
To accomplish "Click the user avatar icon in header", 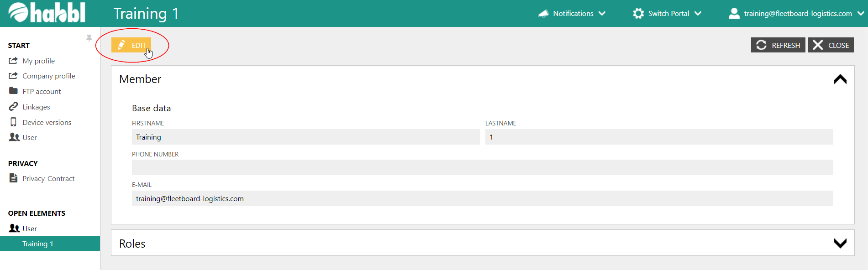I will pyautogui.click(x=734, y=14).
